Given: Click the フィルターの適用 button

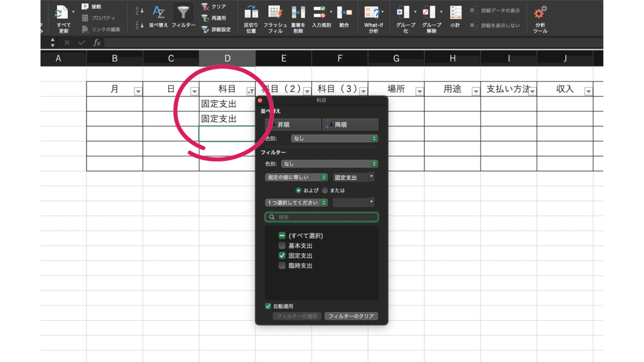Looking at the screenshot, I should point(297,316).
